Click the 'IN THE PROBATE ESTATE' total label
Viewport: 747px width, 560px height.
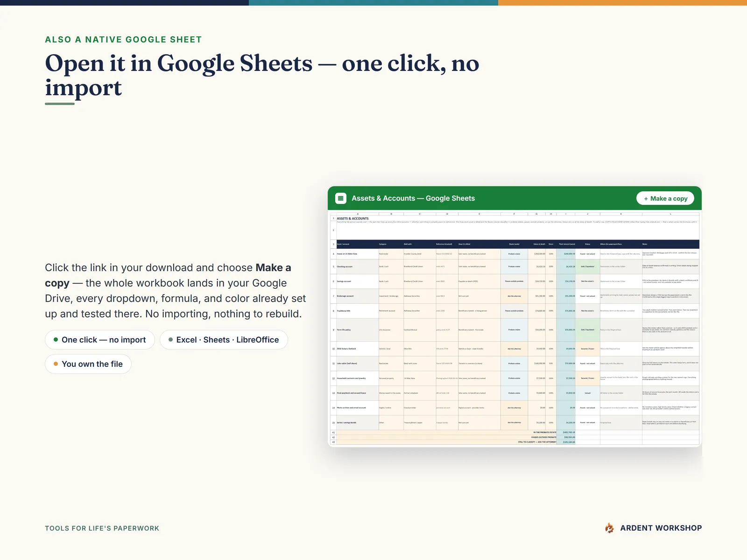click(545, 433)
